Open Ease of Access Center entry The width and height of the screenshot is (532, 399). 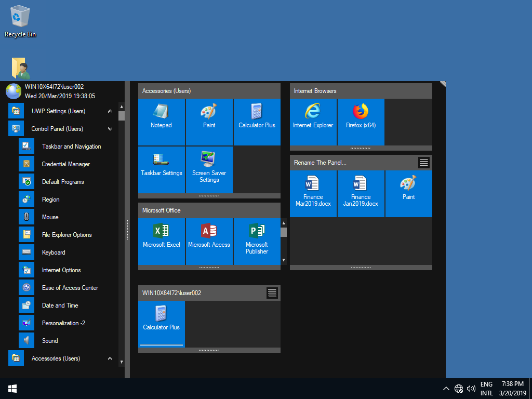70,288
